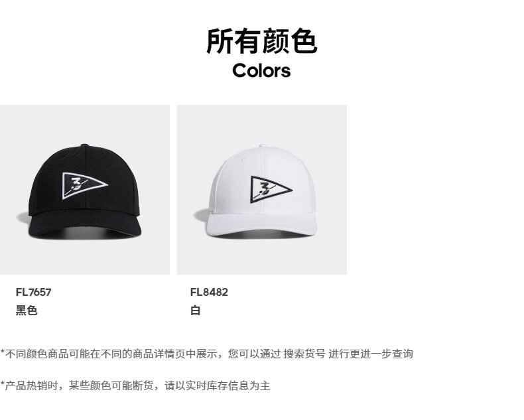
Task: Click the pennant flag logo on white cap
Action: click(x=271, y=189)
